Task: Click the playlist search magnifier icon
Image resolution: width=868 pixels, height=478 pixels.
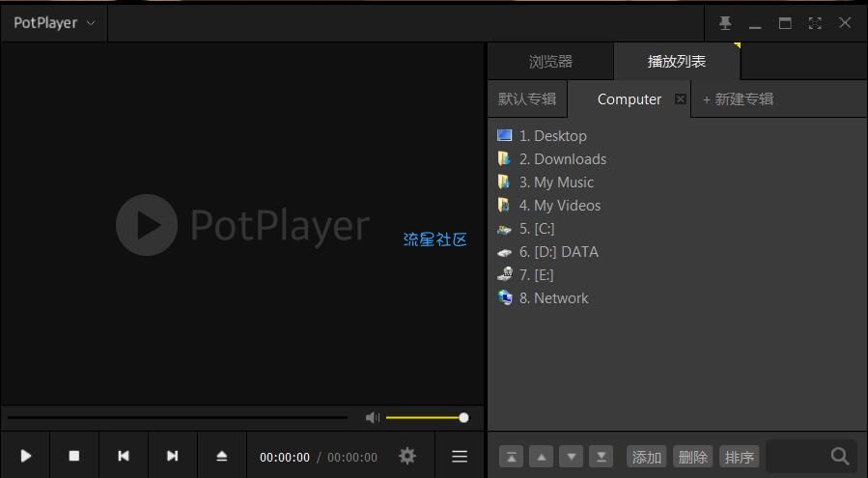Action: [840, 456]
